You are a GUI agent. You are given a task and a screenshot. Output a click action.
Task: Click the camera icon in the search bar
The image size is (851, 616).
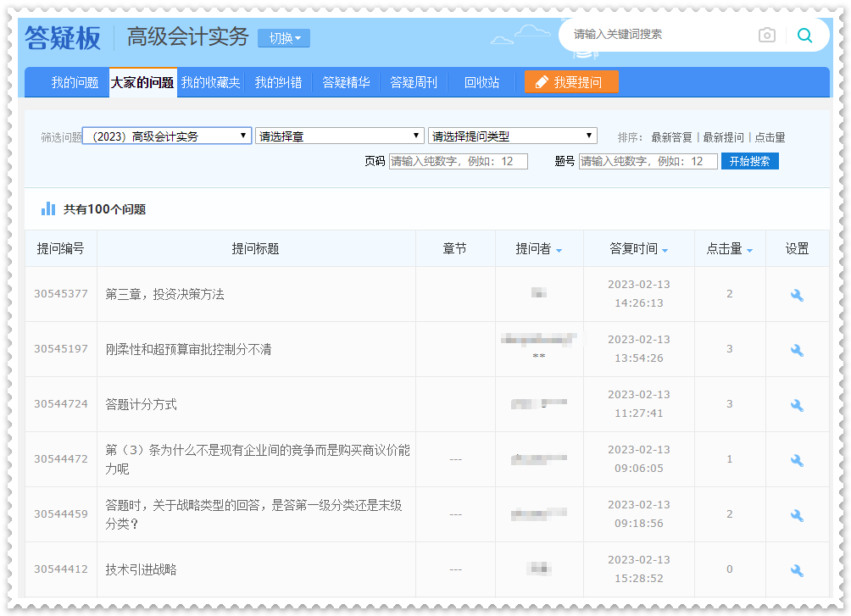[x=767, y=35]
